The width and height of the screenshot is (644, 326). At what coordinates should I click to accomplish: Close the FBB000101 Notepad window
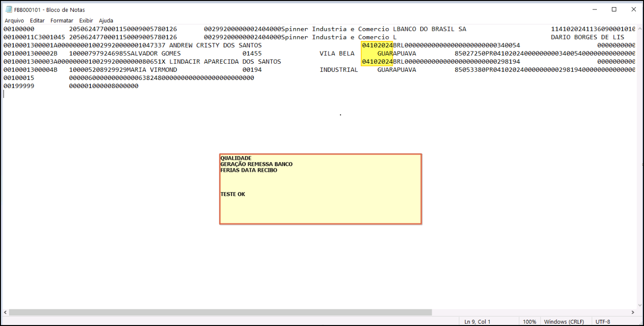click(x=634, y=10)
